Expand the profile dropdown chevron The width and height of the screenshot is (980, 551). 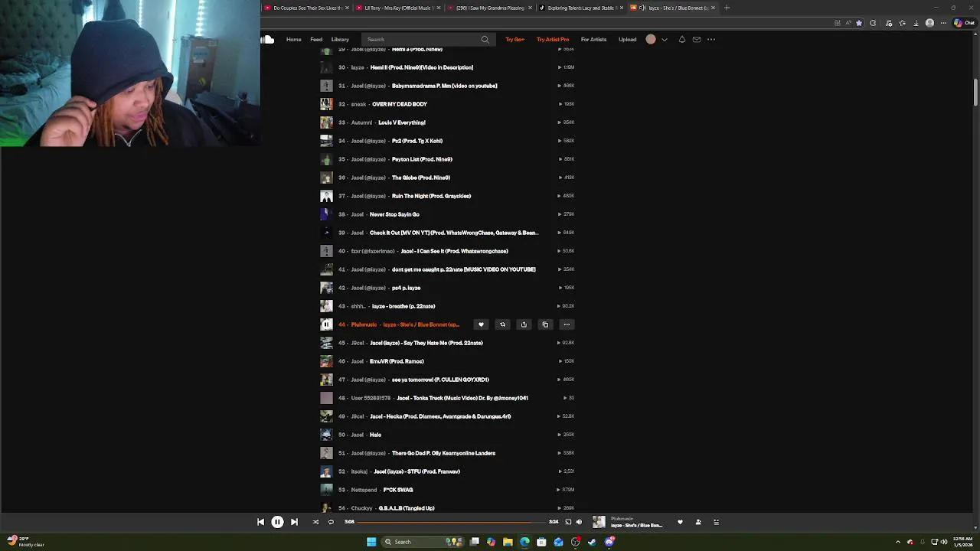[x=664, y=39]
